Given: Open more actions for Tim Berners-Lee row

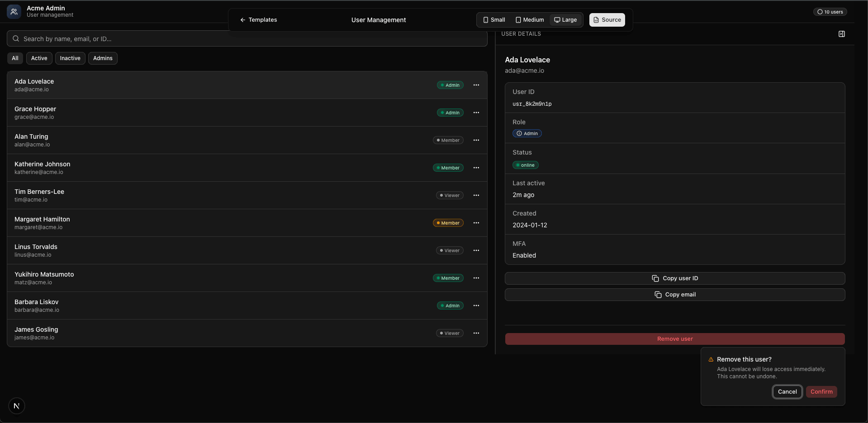Looking at the screenshot, I should pos(476,195).
